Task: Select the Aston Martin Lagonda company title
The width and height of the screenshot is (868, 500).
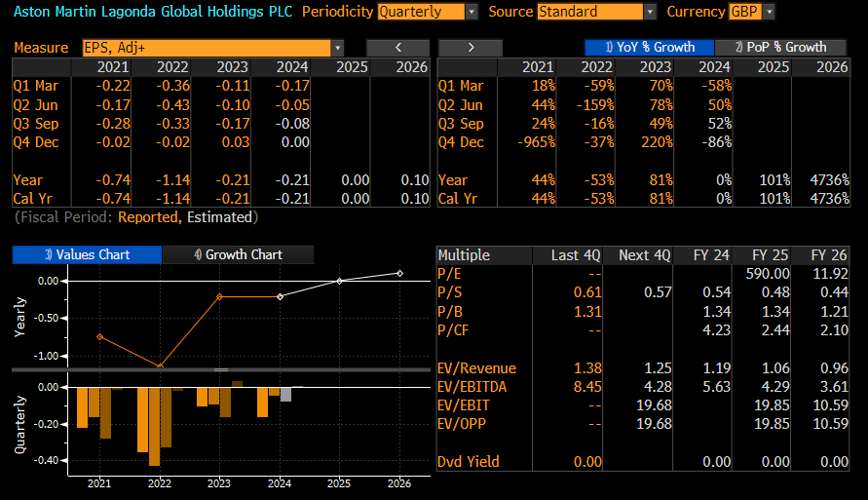Action: [153, 12]
